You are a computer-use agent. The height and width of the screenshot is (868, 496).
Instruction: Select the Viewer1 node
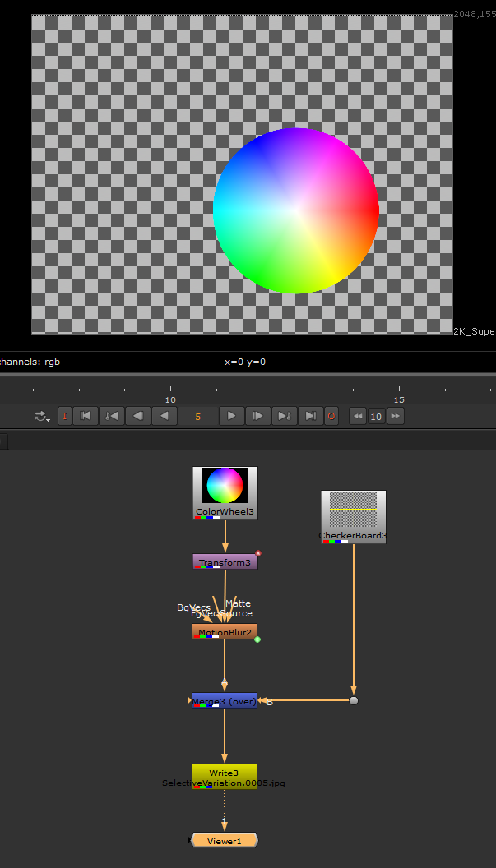(x=224, y=841)
